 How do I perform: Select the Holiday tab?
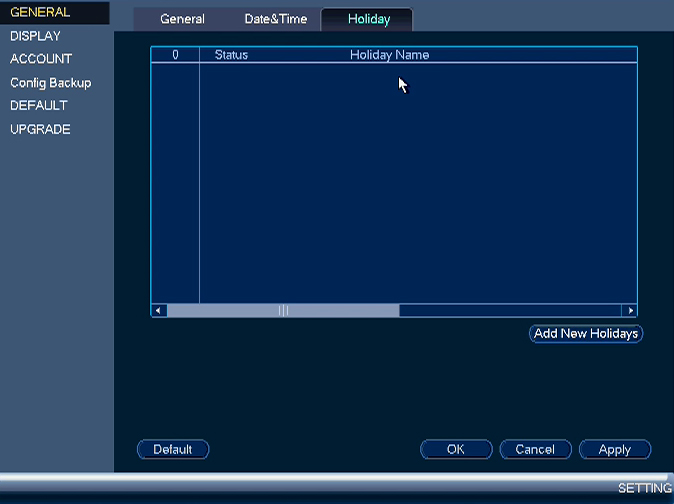[369, 19]
